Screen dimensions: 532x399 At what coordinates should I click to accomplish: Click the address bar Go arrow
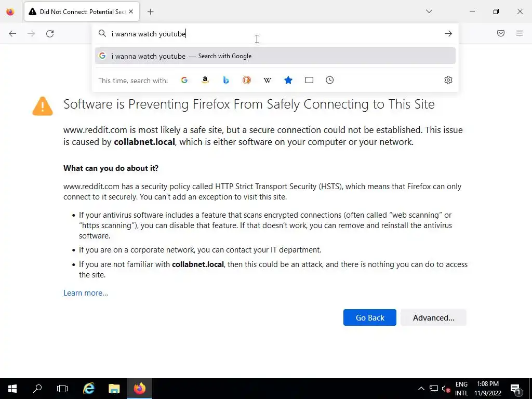click(x=448, y=34)
